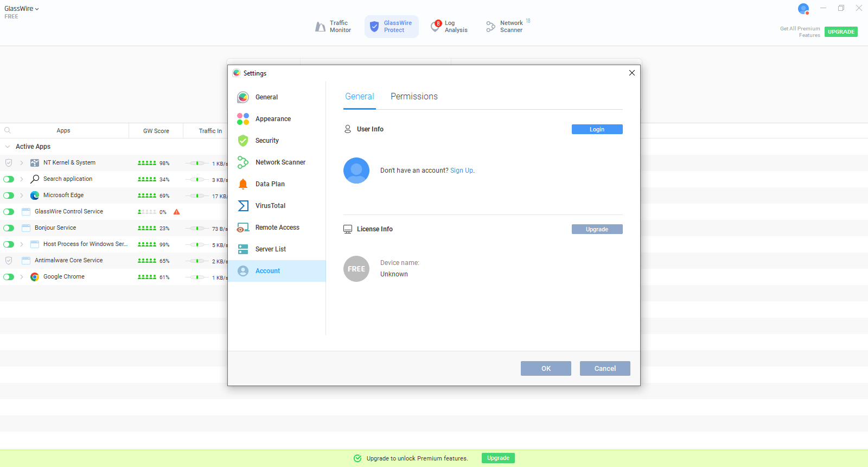Select Remote Access label in settings sidebar
The height and width of the screenshot is (467, 868).
(277, 228)
